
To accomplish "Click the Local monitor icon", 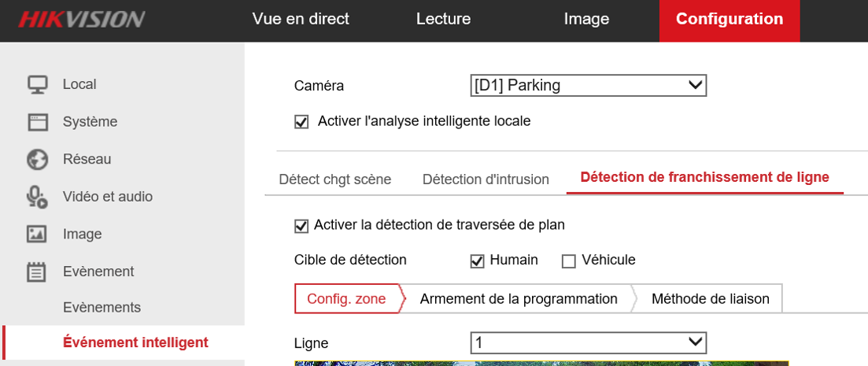I will (x=37, y=85).
